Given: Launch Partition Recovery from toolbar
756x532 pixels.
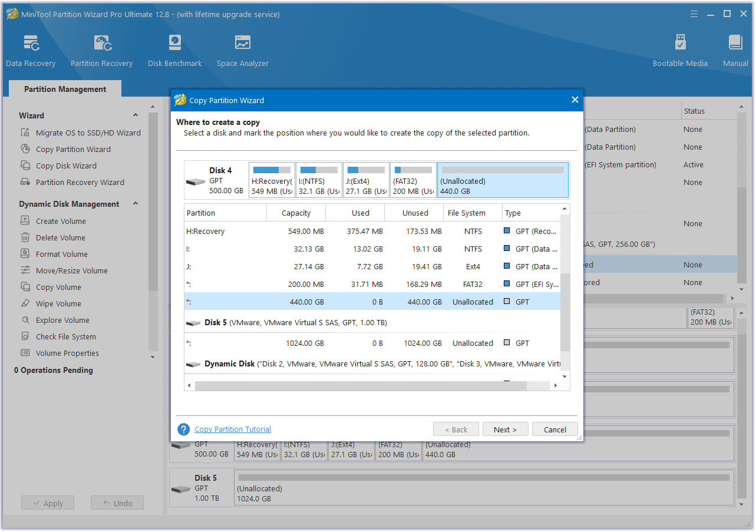Looking at the screenshot, I should point(101,51).
